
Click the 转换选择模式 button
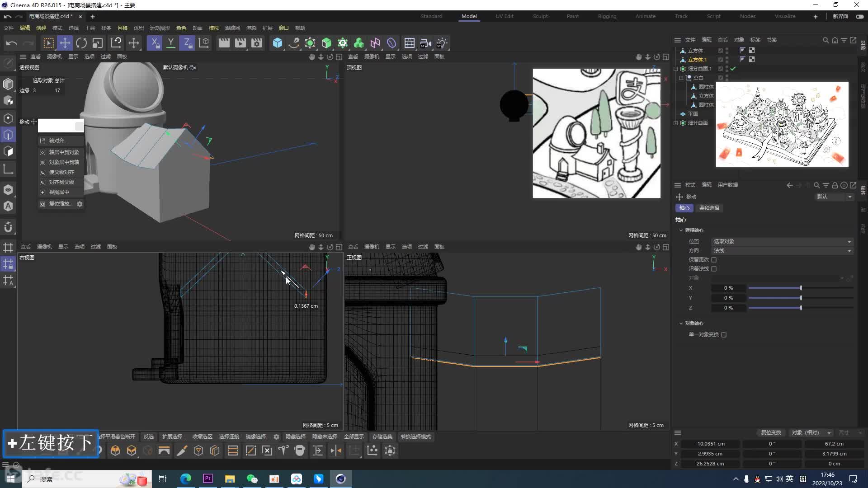click(x=416, y=437)
